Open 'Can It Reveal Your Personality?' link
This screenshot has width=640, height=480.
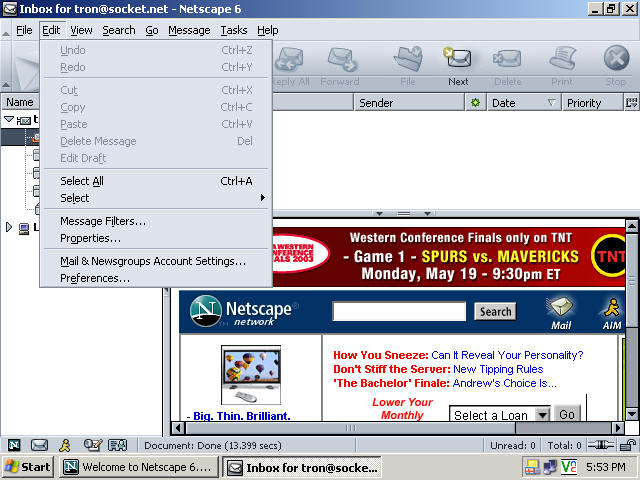(507, 355)
